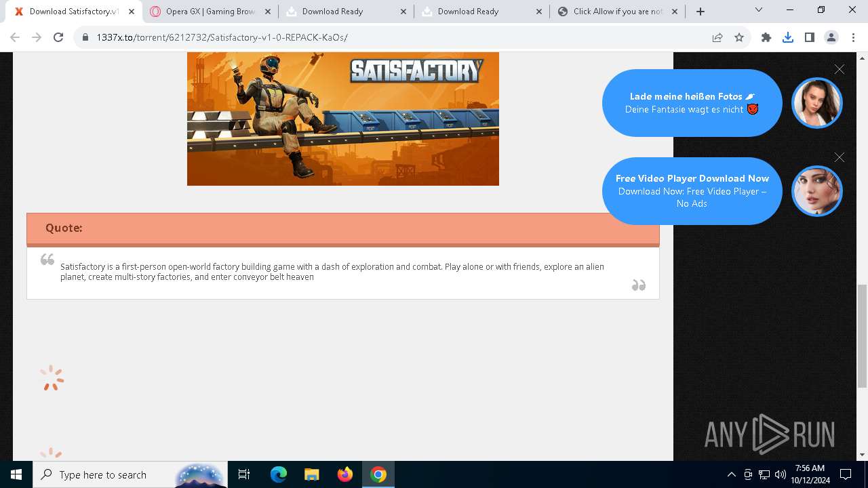Open the tab search dropdown chevron
The height and width of the screenshot is (488, 868).
click(759, 10)
